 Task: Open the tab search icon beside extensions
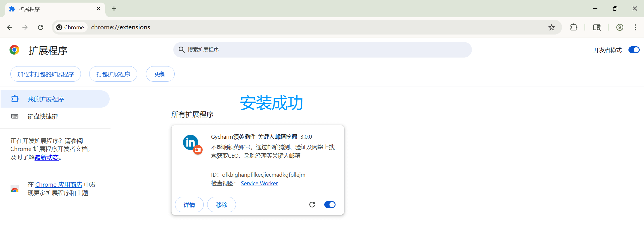pyautogui.click(x=597, y=27)
